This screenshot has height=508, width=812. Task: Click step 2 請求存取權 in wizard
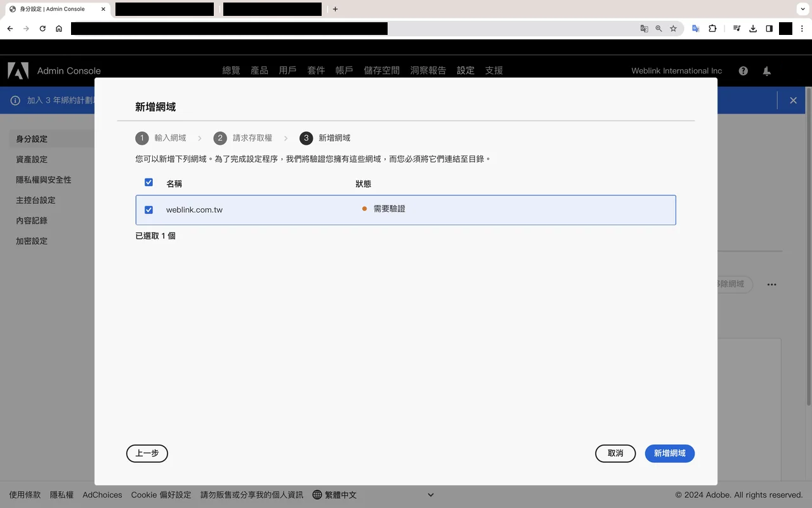pyautogui.click(x=243, y=138)
